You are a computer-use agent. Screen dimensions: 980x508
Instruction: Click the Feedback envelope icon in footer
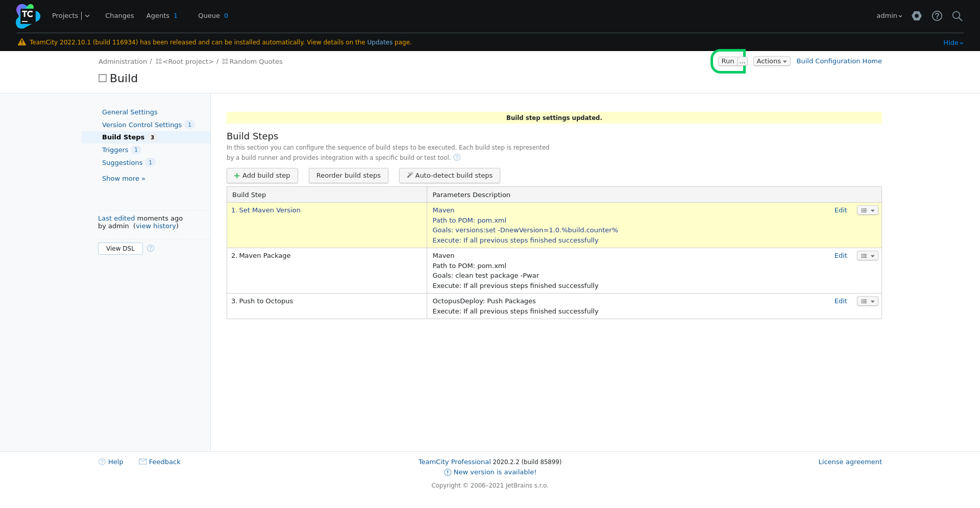coord(143,462)
